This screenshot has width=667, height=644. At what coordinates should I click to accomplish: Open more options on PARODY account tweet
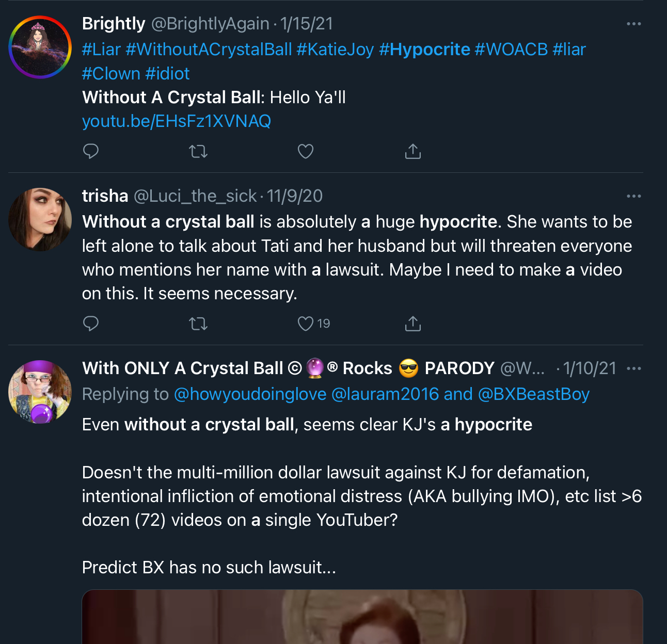click(x=633, y=368)
